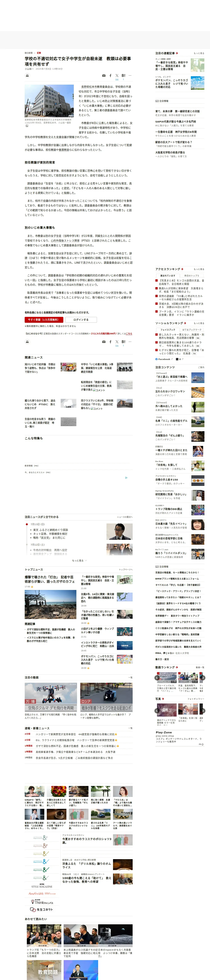Open 動画一覧 link beside 動画ランキング
The width and height of the screenshot is (210, 980).
pos(200,667)
